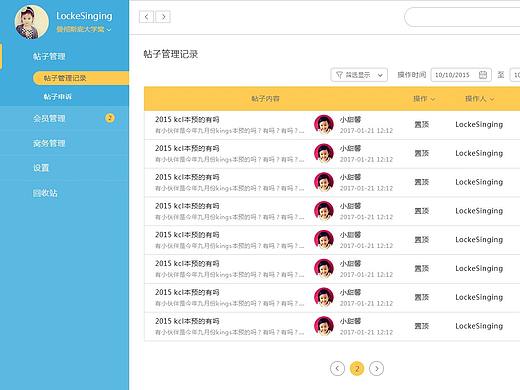Screen dimensions: 520x390
Task: Go to next page with right arrow
Action: 377,368
